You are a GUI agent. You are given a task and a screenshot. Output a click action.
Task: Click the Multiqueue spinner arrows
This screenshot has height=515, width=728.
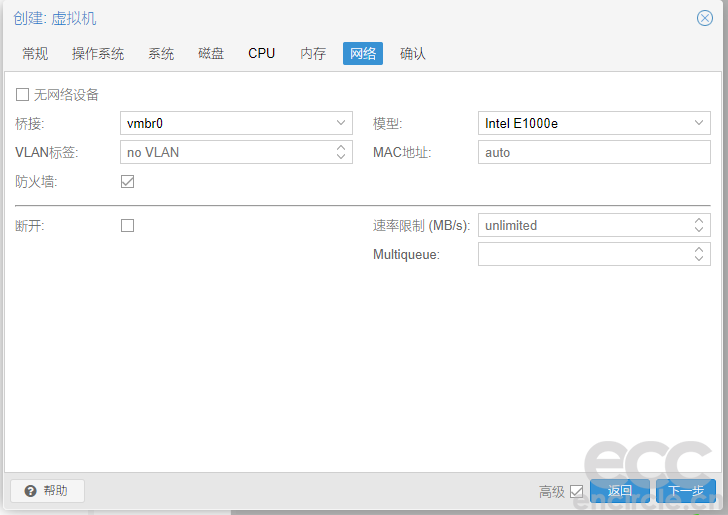699,254
